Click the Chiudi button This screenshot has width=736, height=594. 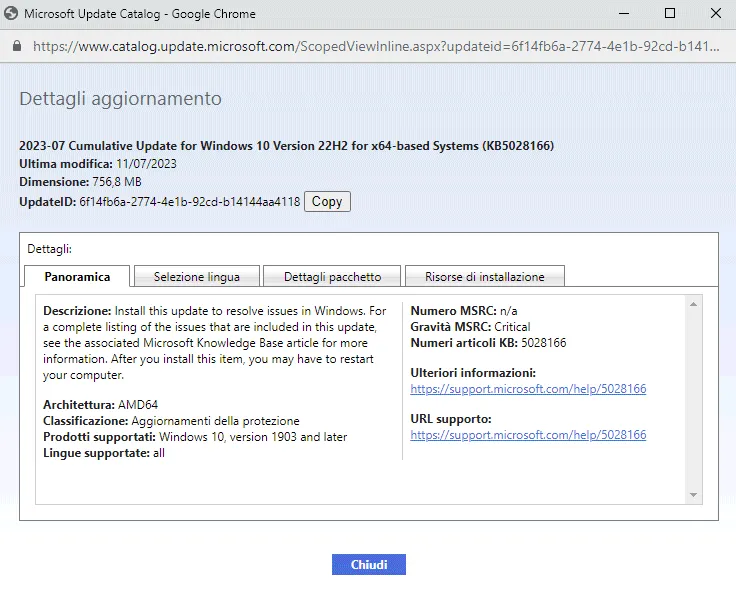click(369, 564)
